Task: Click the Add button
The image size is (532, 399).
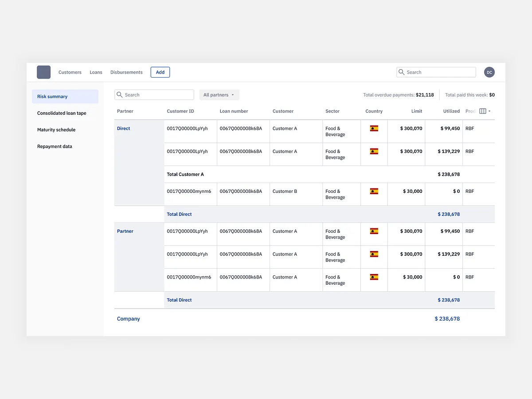Action: (x=160, y=72)
